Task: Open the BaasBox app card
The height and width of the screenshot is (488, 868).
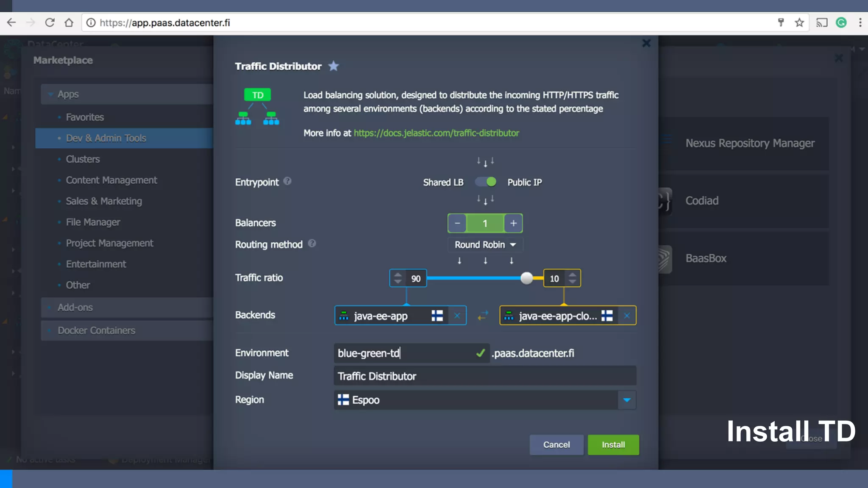Action: point(744,259)
